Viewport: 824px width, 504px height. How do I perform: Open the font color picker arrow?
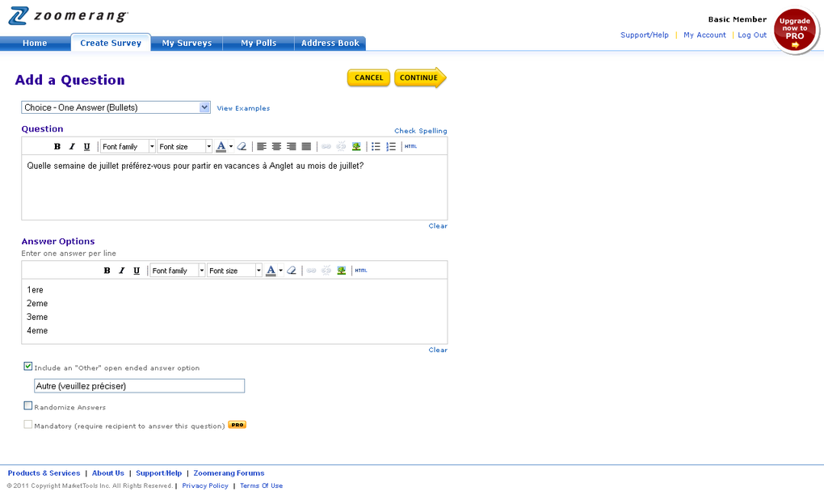(229, 146)
